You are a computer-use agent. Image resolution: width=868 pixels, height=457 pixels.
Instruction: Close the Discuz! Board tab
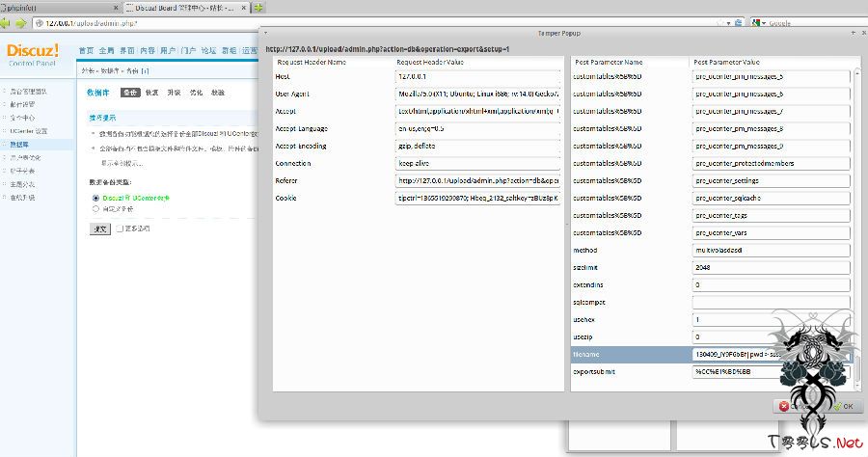click(x=244, y=8)
